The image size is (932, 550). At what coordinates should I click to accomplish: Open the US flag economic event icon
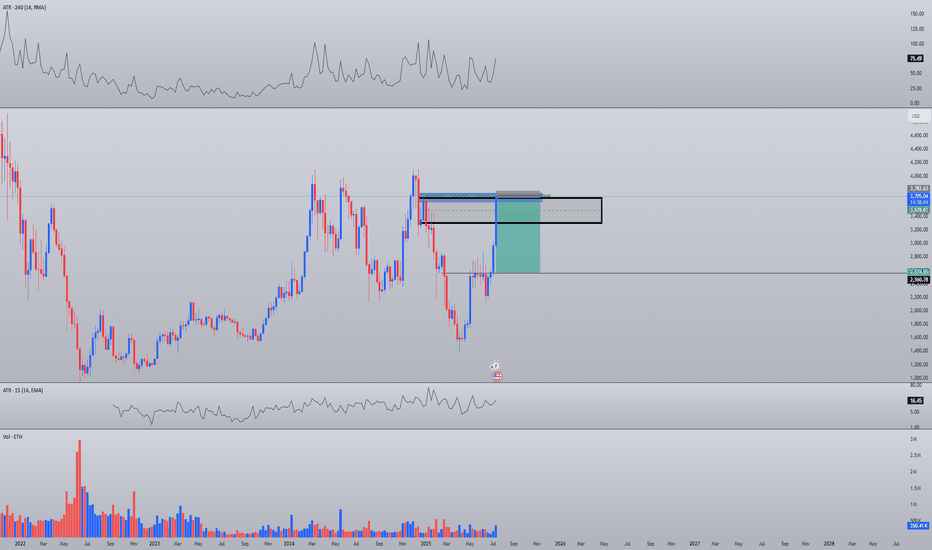pyautogui.click(x=497, y=376)
